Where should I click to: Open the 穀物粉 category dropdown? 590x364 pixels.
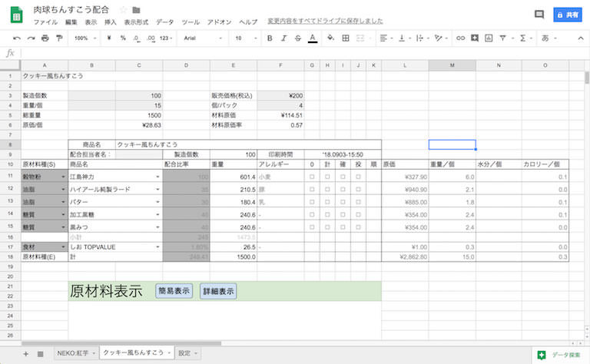61,177
